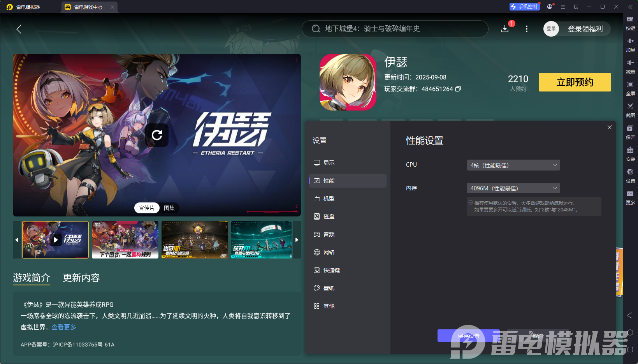Select 音频 settings category
Screen dimensions: 638x364
coord(348,234)
